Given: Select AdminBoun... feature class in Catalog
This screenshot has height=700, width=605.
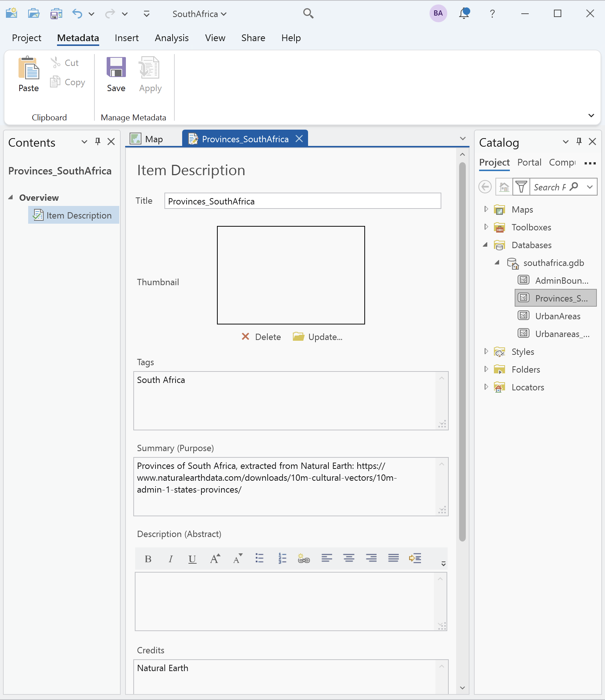Looking at the screenshot, I should click(553, 280).
